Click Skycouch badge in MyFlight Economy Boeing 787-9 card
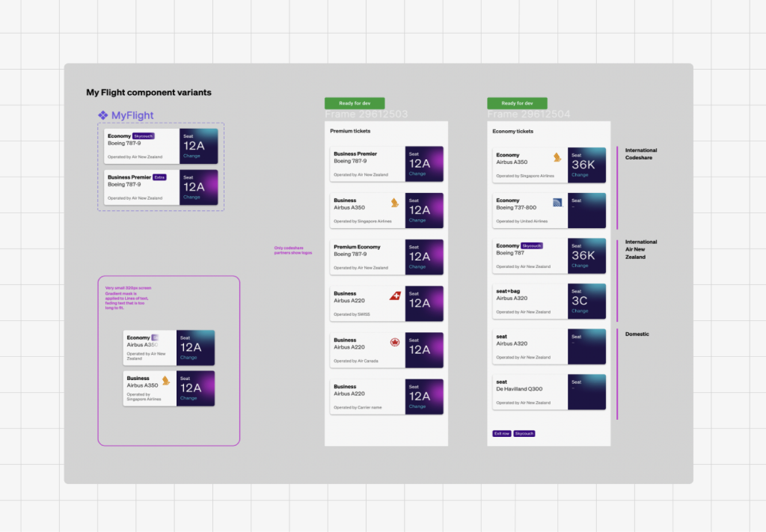This screenshot has height=532, width=766. pos(143,136)
